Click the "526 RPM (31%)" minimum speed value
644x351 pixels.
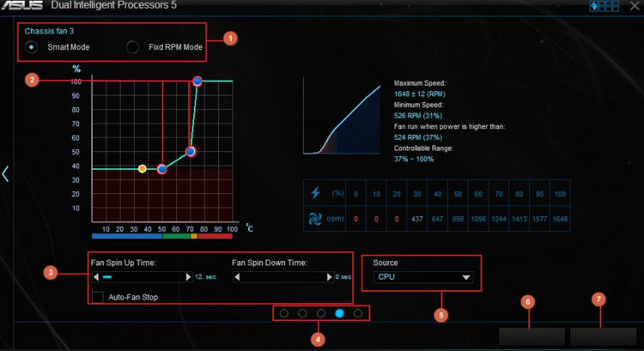tap(417, 116)
